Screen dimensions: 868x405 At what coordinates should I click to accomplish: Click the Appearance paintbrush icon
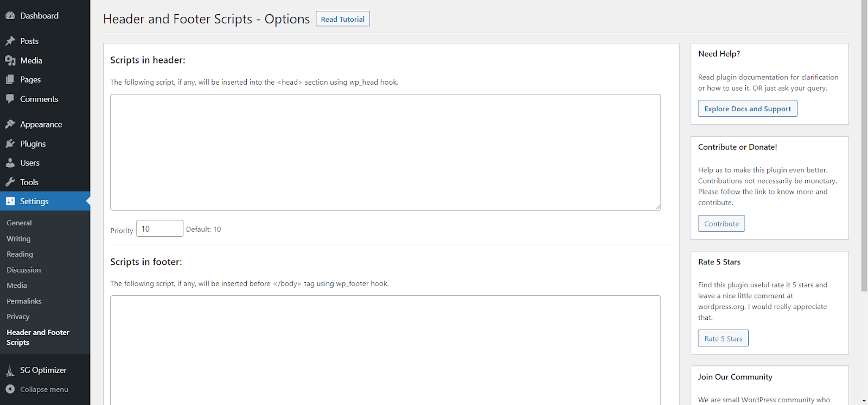pyautogui.click(x=10, y=124)
